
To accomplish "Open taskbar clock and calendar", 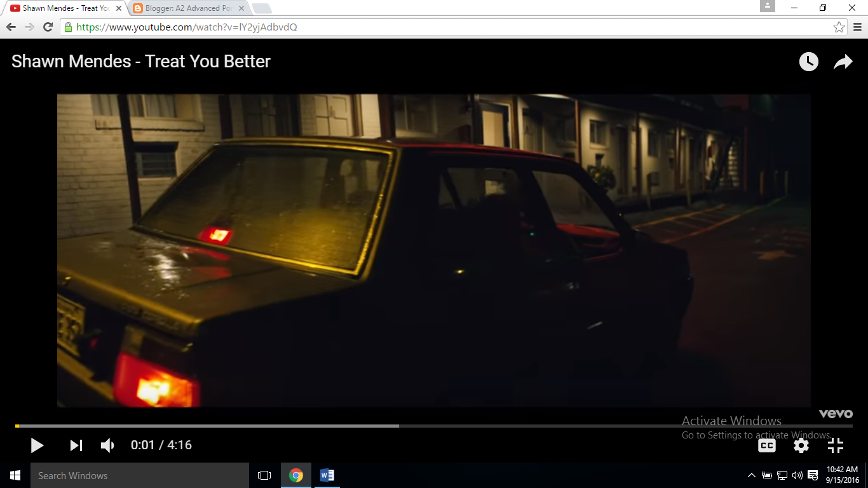I will (843, 475).
